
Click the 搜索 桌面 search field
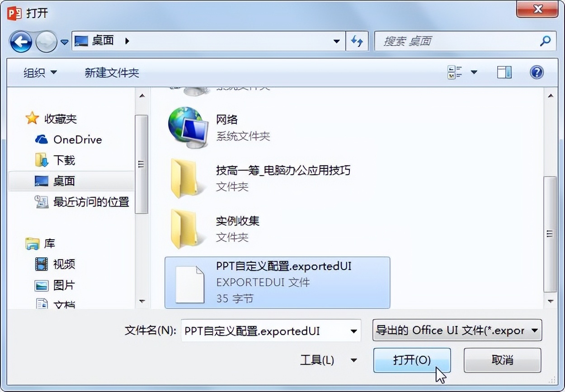pyautogui.click(x=457, y=41)
